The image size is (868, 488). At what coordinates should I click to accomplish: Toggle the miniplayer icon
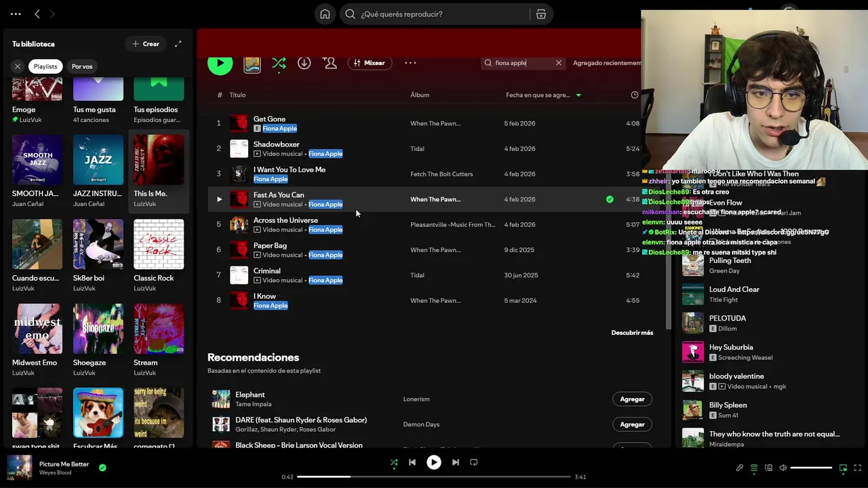point(844,468)
